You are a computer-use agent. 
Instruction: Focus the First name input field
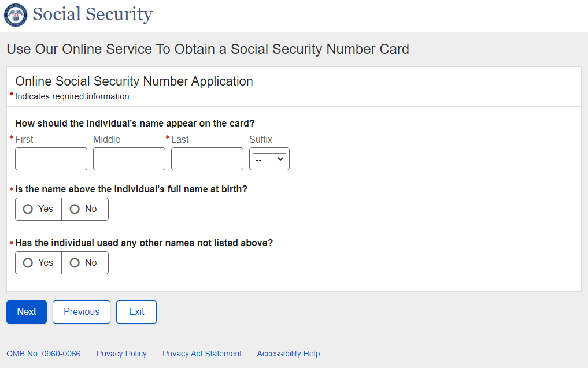coord(51,159)
